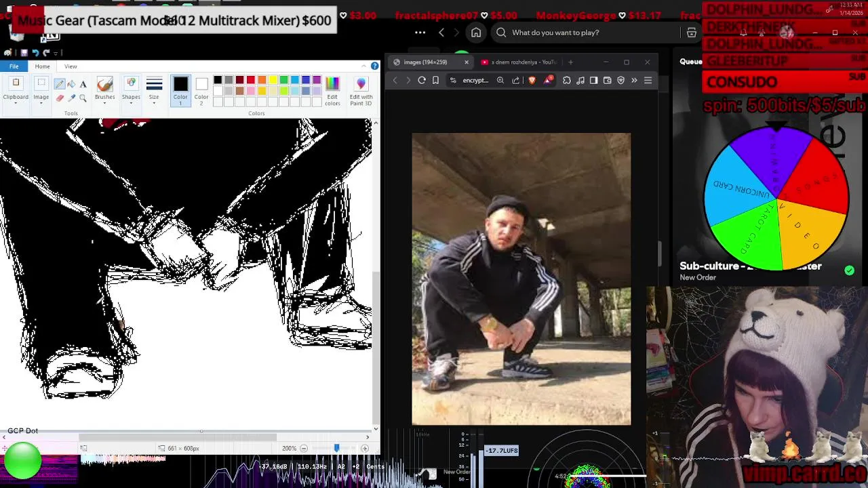Close the images (194×259) tab
The height and width of the screenshot is (488, 868).
(466, 62)
